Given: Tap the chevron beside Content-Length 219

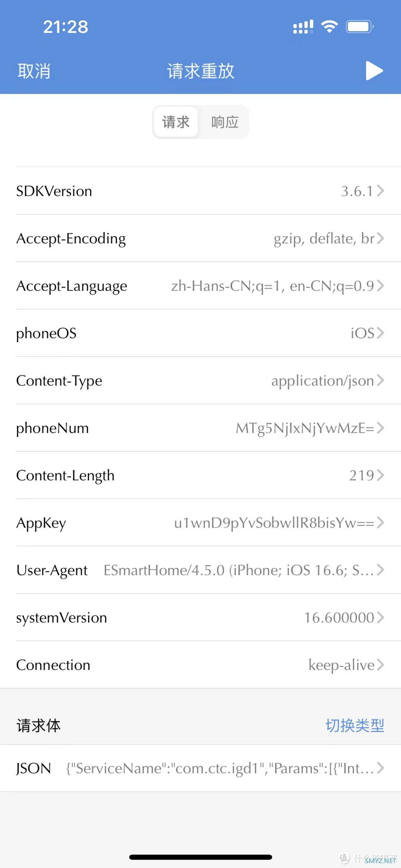Looking at the screenshot, I should [x=380, y=475].
